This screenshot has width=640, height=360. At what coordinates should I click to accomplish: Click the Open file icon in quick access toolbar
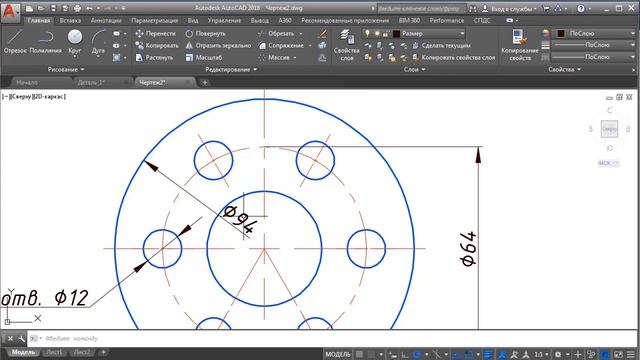[x=41, y=8]
